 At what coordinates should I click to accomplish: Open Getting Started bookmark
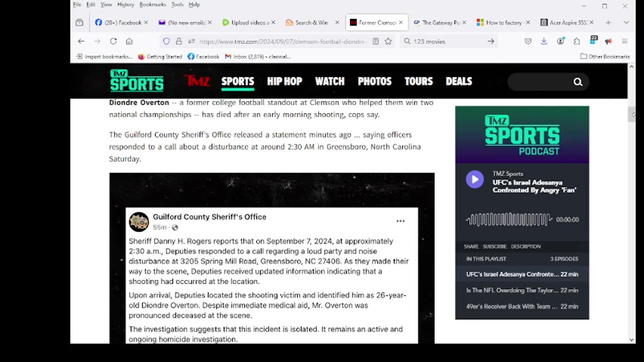160,56
